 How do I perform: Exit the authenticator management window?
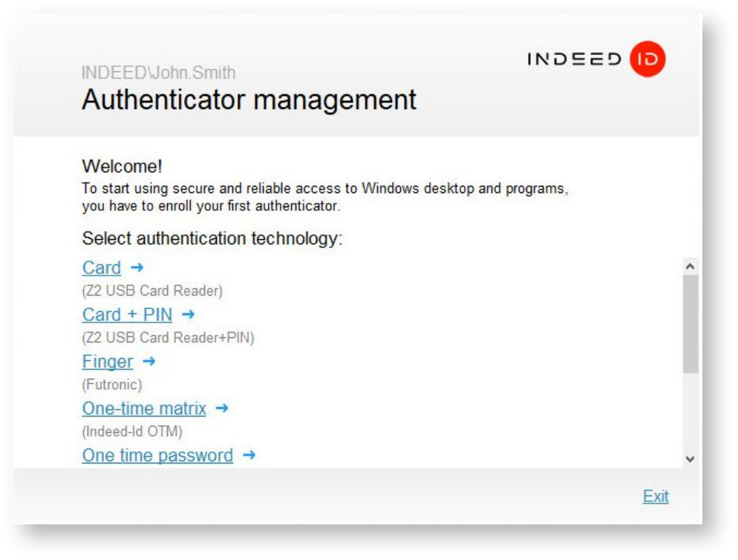pyautogui.click(x=655, y=496)
